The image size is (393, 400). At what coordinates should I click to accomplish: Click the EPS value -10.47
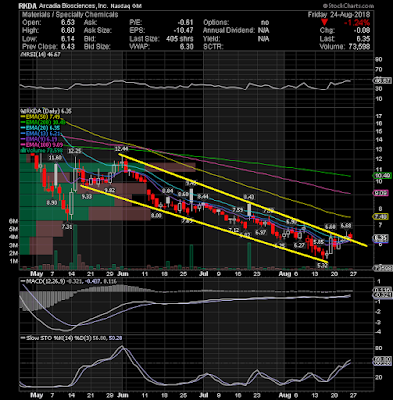tap(183, 31)
